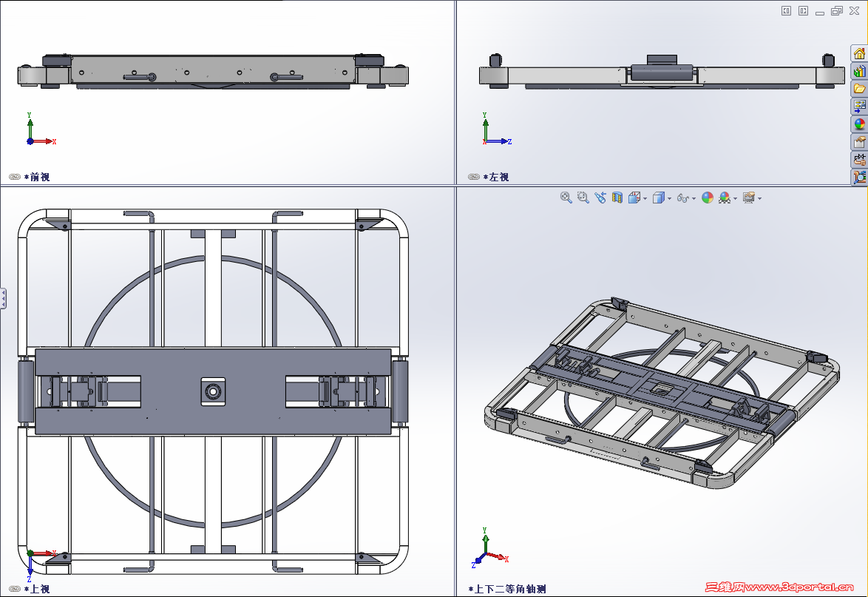The image size is (868, 597).
Task: Open the File Explorer folder tab
Action: tap(859, 89)
